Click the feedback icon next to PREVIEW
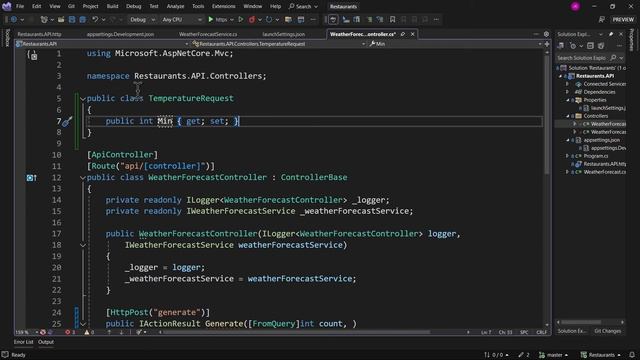Viewport: 640px width, 360px height. point(602,19)
